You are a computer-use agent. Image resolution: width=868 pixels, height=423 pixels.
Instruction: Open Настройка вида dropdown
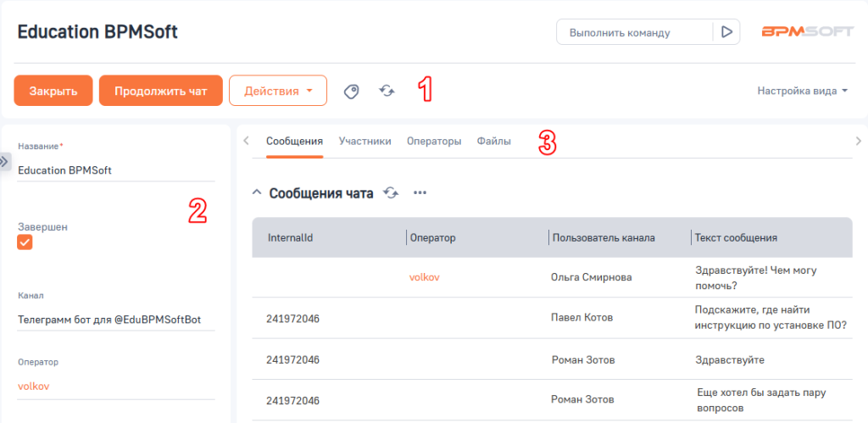pos(803,91)
